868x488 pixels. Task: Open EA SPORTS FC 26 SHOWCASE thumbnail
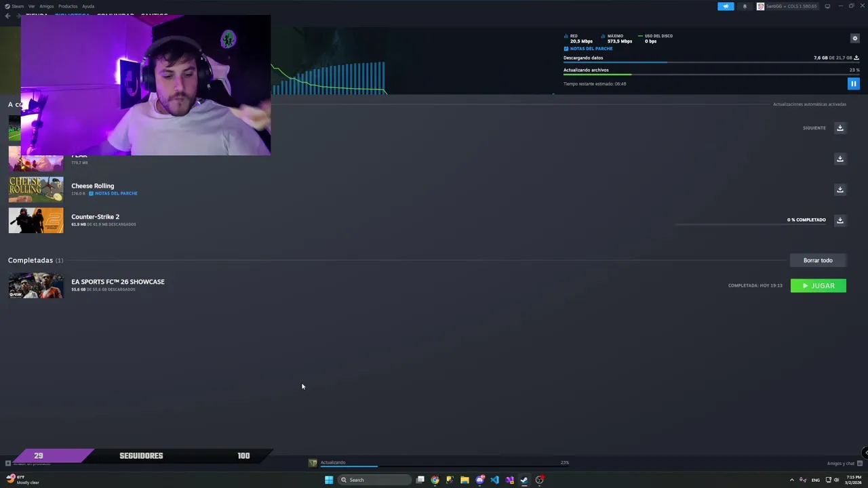pyautogui.click(x=36, y=285)
